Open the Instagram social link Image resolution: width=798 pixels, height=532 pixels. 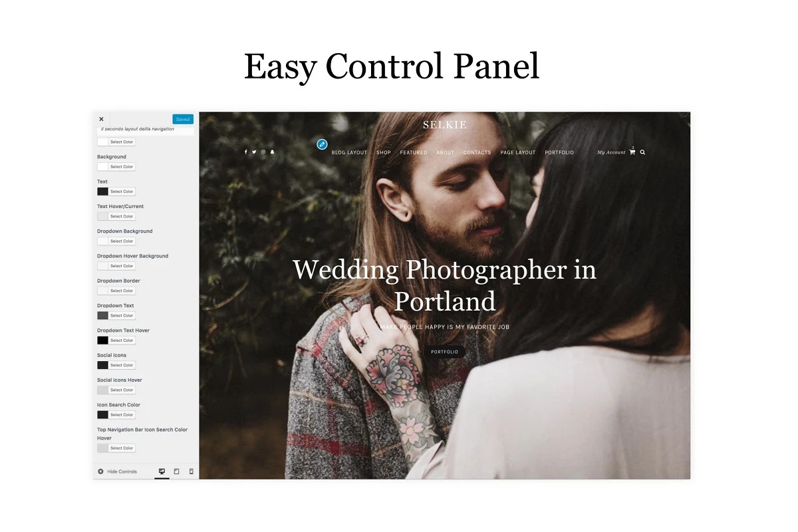(263, 152)
